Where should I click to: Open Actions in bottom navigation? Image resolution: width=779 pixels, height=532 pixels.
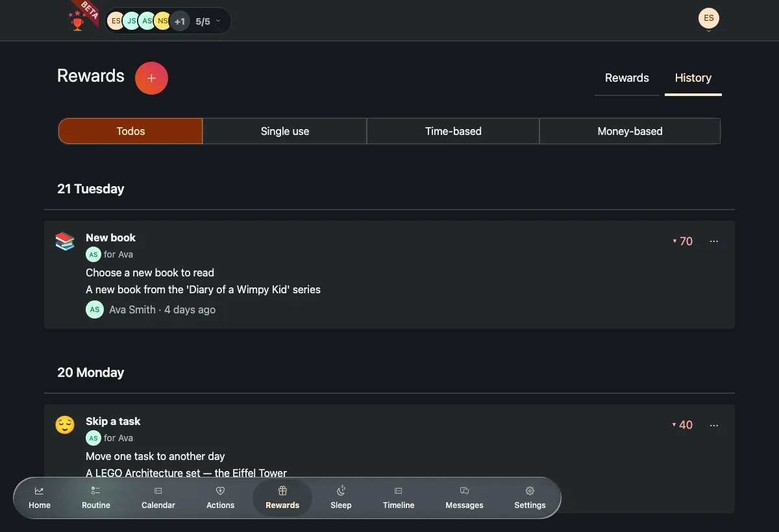[220, 498]
